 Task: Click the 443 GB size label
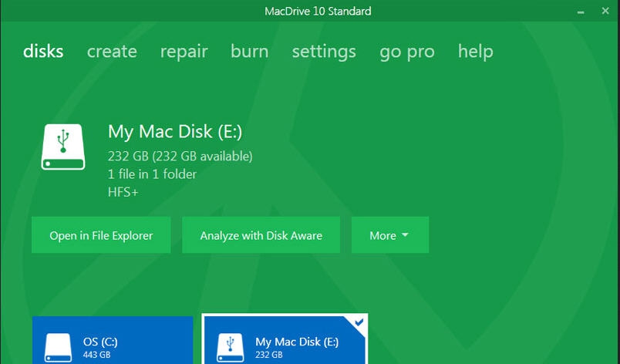tap(97, 355)
